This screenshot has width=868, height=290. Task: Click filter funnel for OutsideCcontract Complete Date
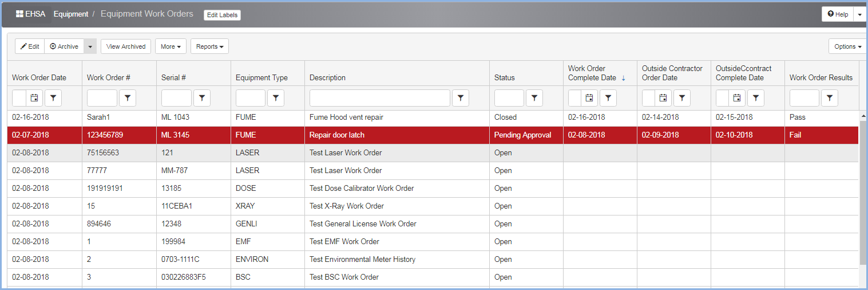pyautogui.click(x=756, y=98)
